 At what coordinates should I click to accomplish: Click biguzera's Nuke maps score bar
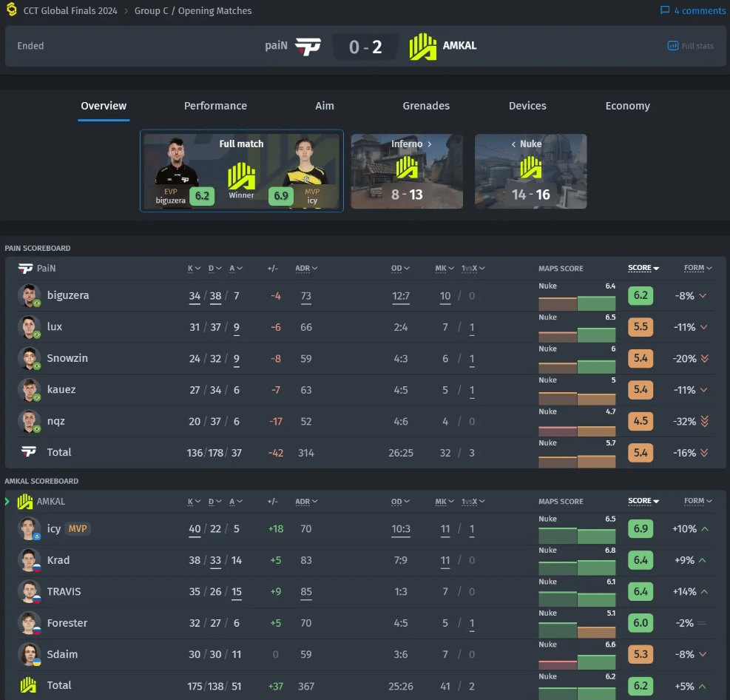[577, 303]
